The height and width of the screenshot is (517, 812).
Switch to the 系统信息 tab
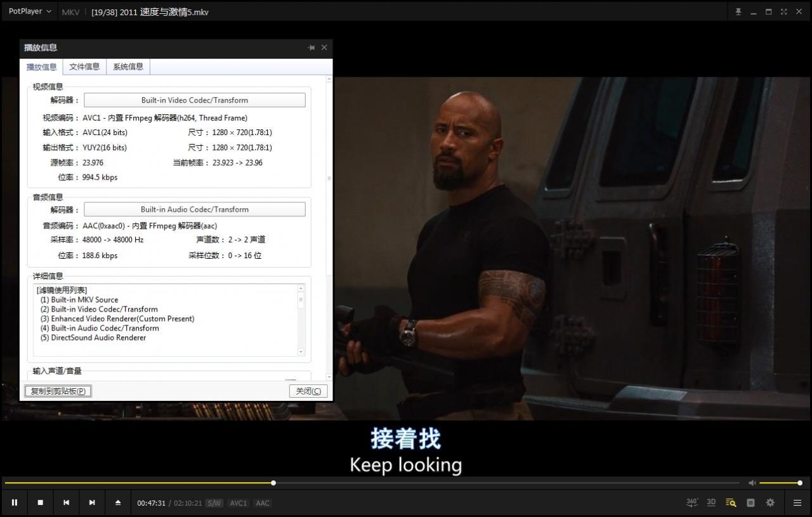(x=128, y=67)
